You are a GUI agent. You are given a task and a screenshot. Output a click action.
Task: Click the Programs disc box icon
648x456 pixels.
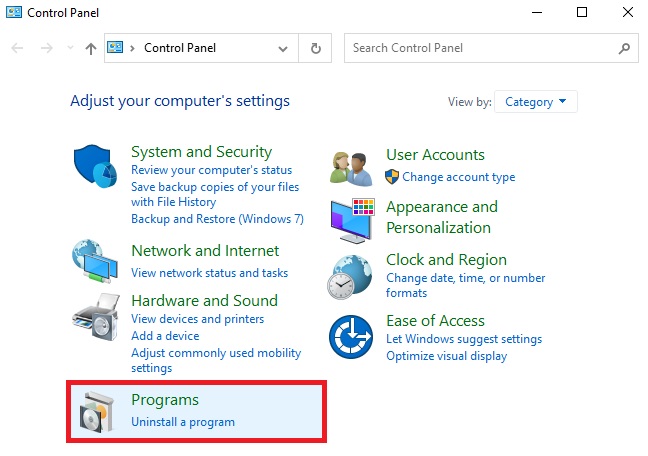coord(96,410)
